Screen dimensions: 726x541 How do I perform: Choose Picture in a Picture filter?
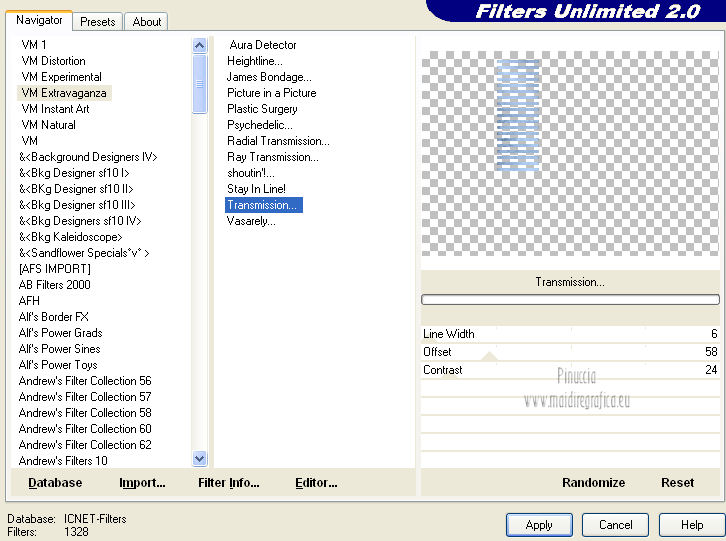point(271,93)
